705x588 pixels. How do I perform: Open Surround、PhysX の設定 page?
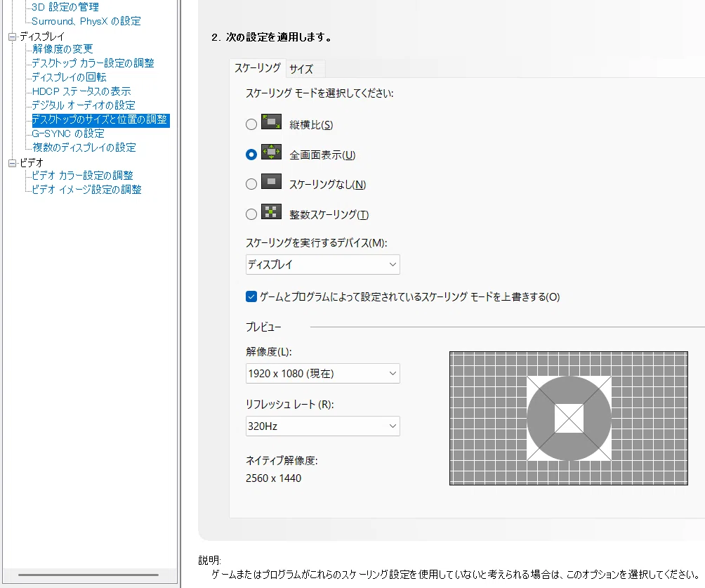tap(86, 21)
